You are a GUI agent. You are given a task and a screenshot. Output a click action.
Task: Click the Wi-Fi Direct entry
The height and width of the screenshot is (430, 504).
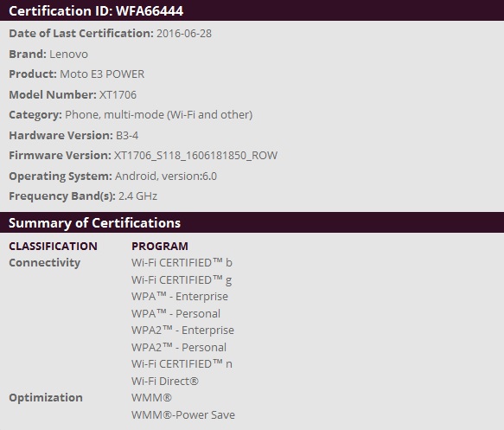click(165, 381)
